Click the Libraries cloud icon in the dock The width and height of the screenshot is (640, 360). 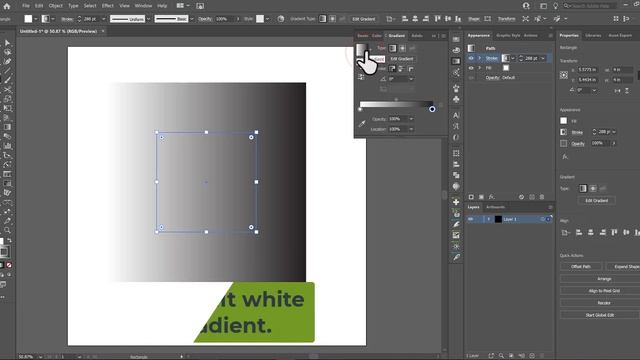(x=456, y=50)
